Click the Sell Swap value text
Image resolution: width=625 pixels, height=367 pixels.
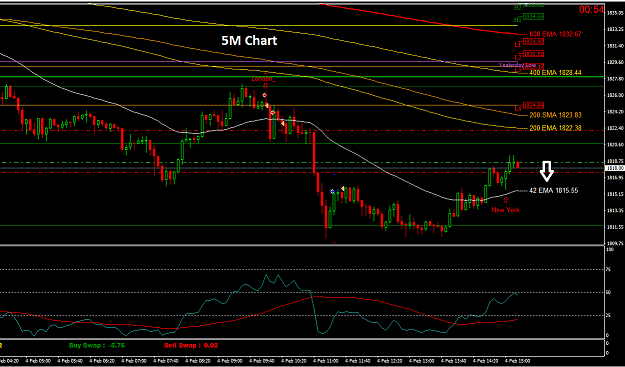[191, 345]
